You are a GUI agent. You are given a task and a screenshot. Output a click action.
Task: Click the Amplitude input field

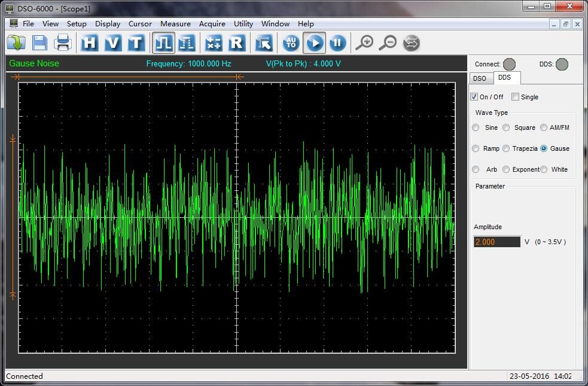click(496, 242)
